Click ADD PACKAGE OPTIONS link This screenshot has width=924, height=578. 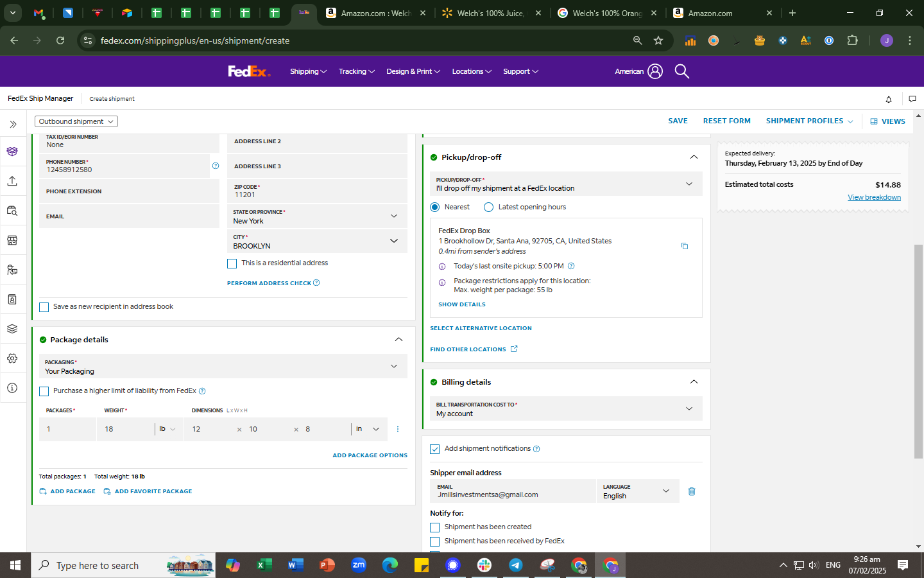click(370, 455)
